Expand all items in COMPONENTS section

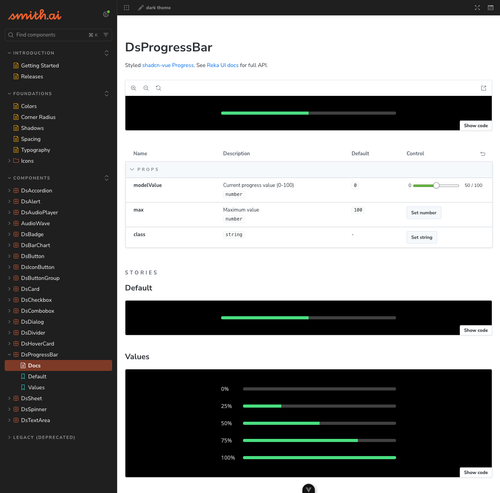click(106, 178)
